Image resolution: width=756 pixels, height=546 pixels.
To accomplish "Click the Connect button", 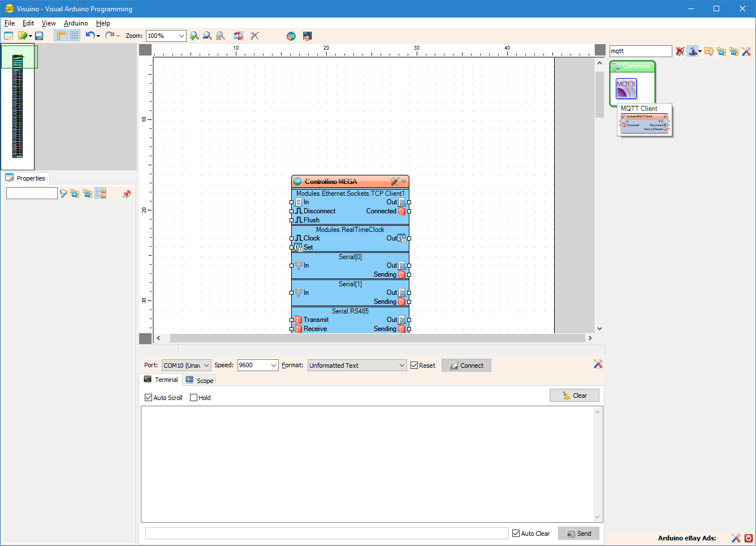I will (x=466, y=366).
